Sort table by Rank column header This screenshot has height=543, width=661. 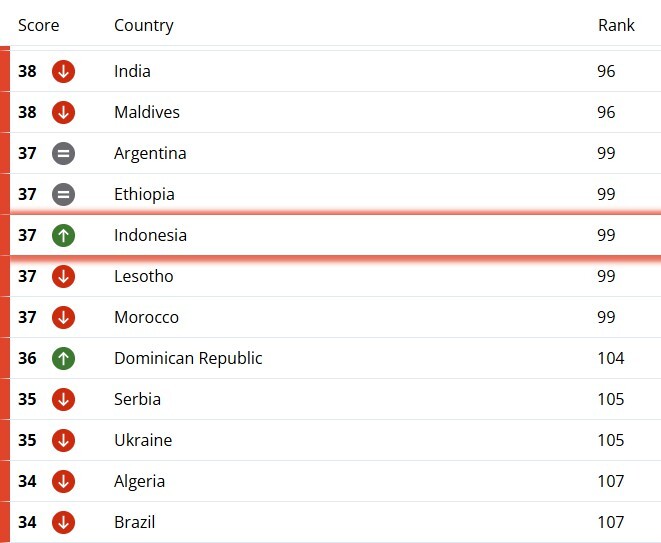coord(616,25)
